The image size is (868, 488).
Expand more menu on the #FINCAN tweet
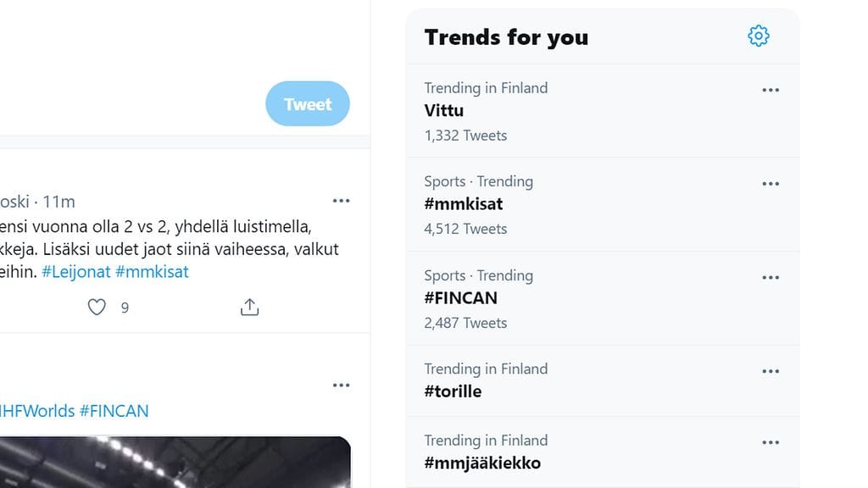[341, 385]
